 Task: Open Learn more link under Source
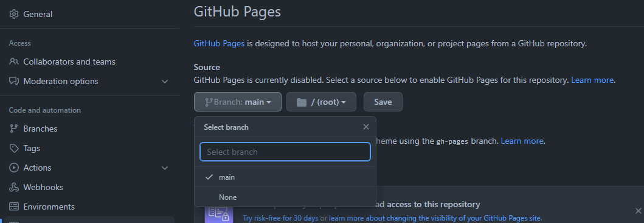[x=592, y=80]
